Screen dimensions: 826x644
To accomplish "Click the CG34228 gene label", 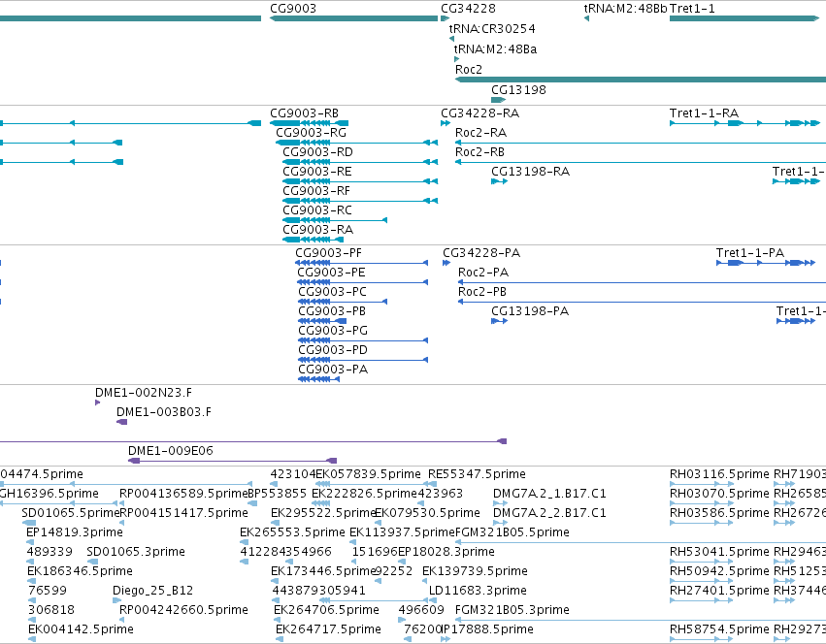I will [468, 9].
